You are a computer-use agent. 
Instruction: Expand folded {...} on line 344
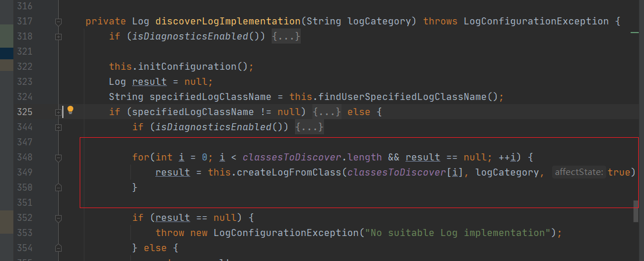pos(309,127)
